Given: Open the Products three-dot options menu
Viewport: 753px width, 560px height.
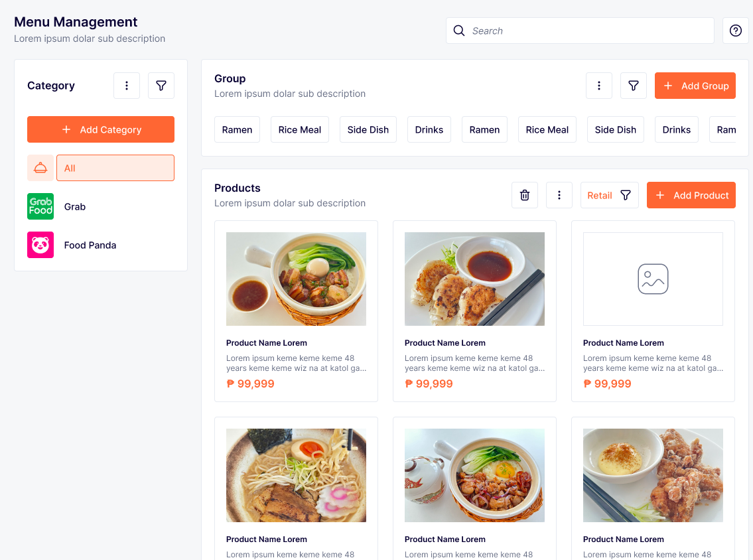Looking at the screenshot, I should (559, 195).
